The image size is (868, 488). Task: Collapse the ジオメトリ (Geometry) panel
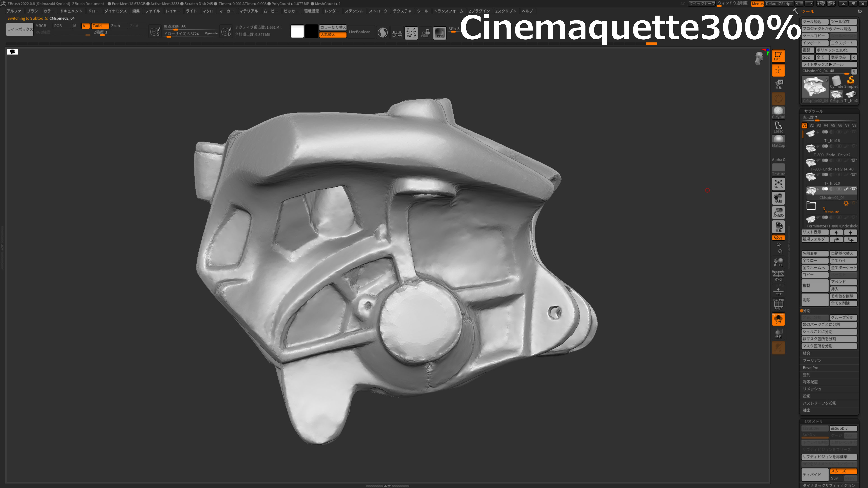[x=814, y=421]
